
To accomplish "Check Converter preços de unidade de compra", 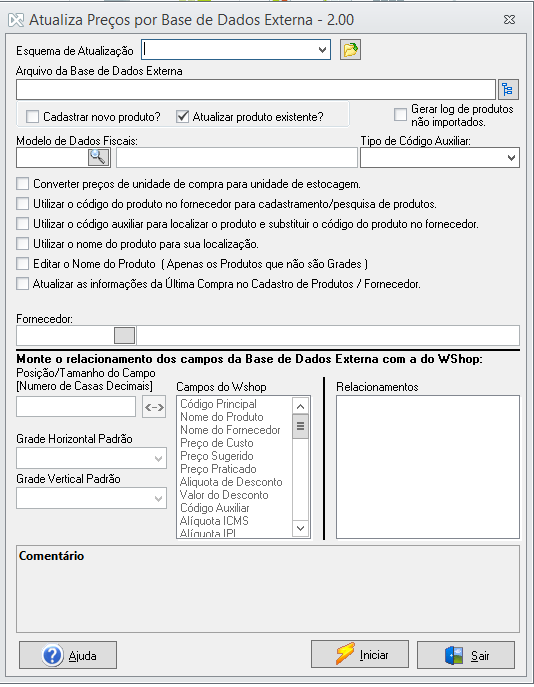I will coord(22,184).
